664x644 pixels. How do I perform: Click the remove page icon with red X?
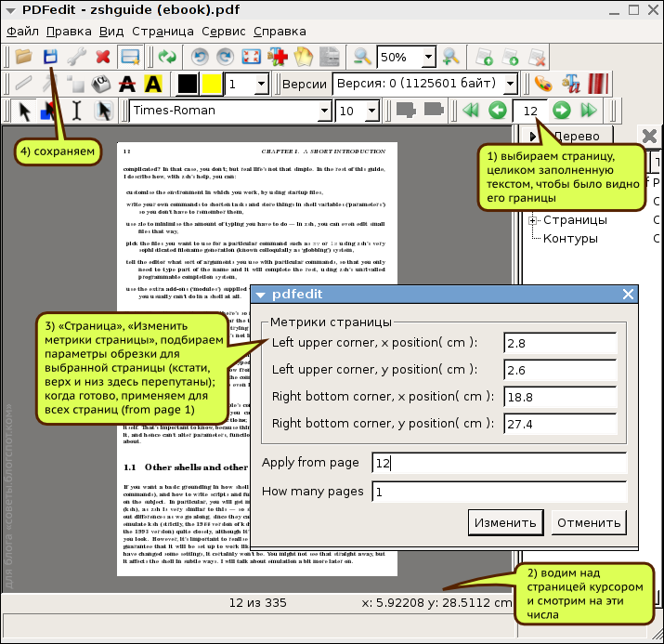[x=537, y=57]
